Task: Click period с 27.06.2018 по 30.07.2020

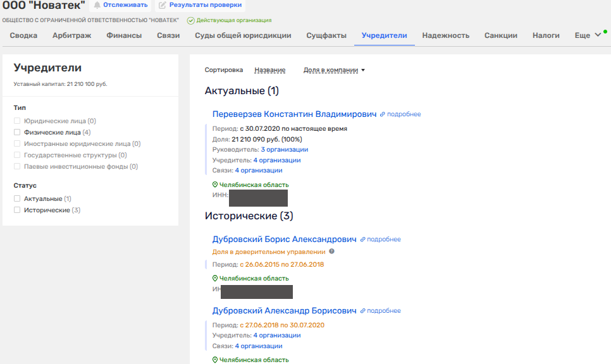Action: [282, 325]
